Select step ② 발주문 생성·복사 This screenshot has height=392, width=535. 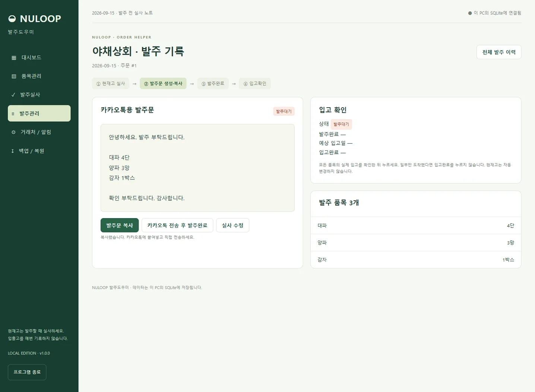coord(163,83)
